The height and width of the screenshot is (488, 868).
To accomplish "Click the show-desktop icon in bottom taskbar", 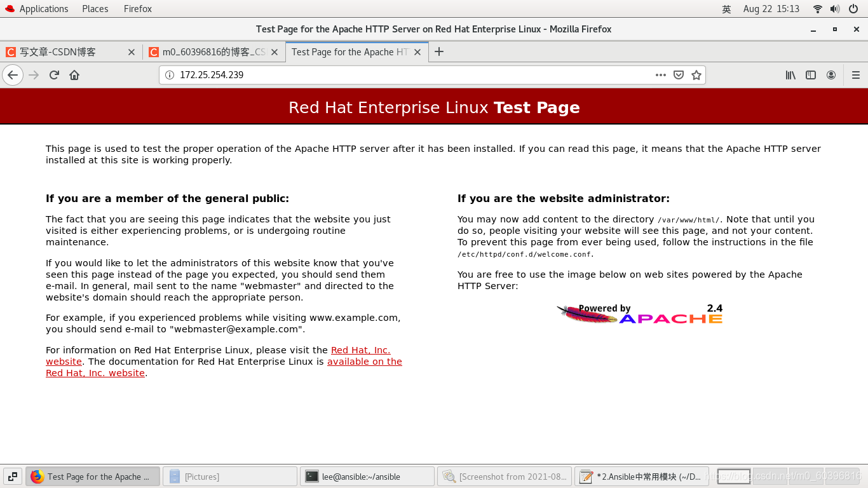I will (x=12, y=477).
